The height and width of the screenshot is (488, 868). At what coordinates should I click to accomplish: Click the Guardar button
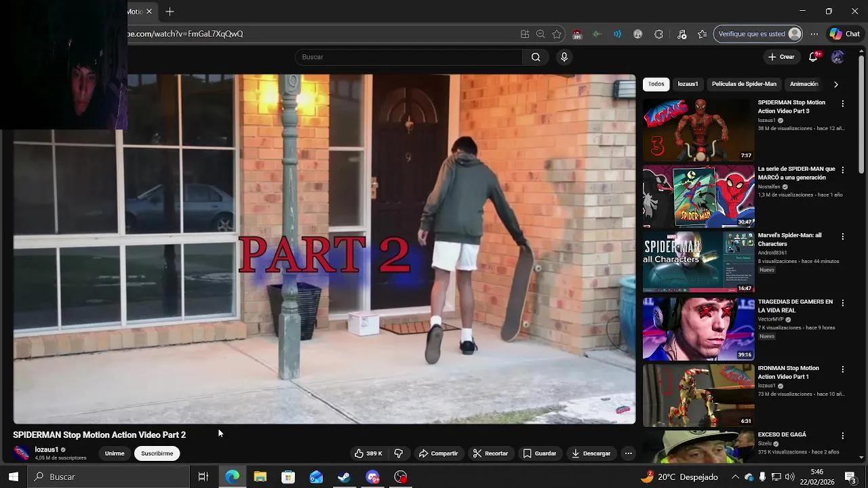click(x=540, y=453)
